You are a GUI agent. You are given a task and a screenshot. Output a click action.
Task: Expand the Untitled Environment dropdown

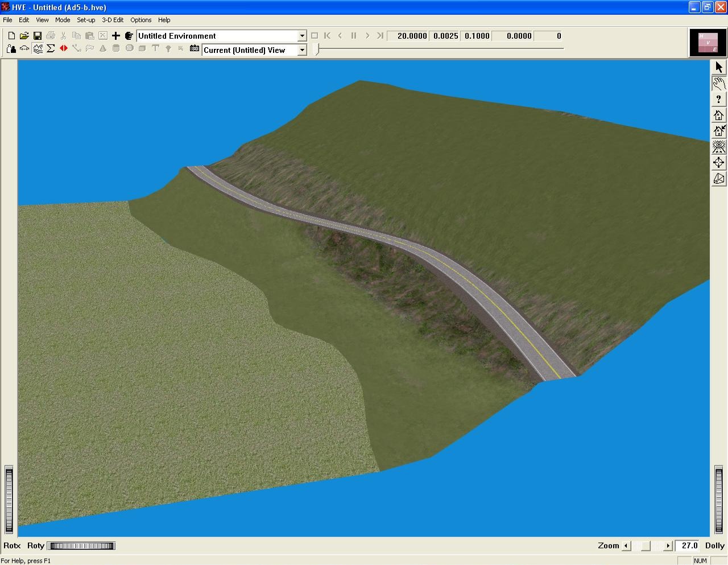point(302,36)
